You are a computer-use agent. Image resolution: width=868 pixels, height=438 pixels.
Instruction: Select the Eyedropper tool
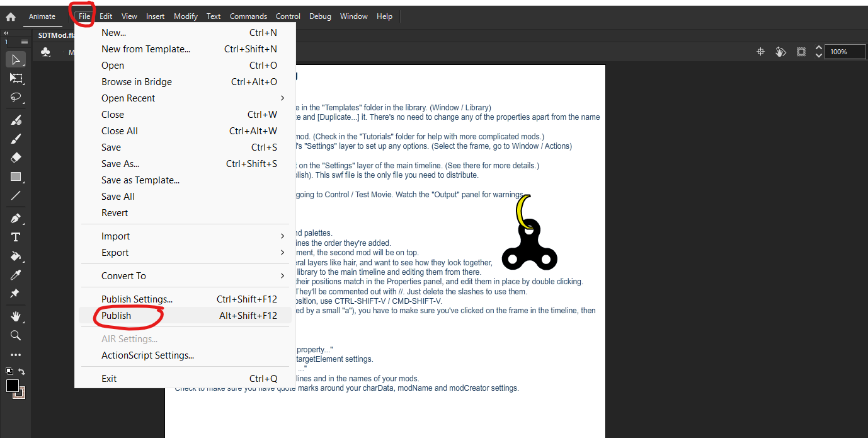tap(16, 275)
